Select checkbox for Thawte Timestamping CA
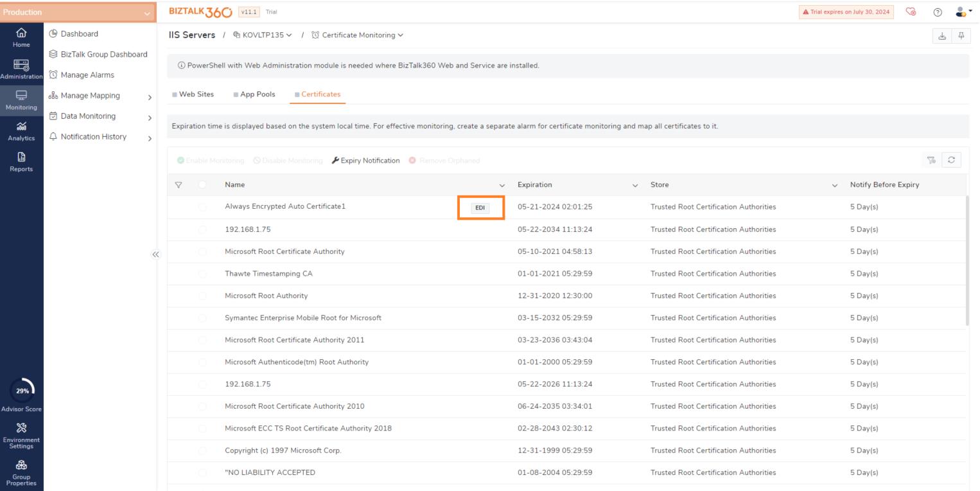Image resolution: width=980 pixels, height=491 pixels. [203, 274]
